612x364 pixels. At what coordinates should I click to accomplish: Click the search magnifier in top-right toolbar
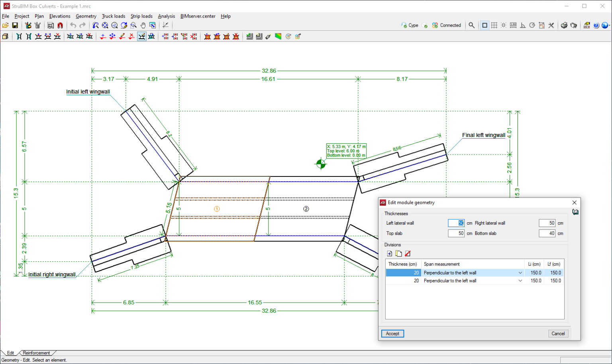[472, 25]
